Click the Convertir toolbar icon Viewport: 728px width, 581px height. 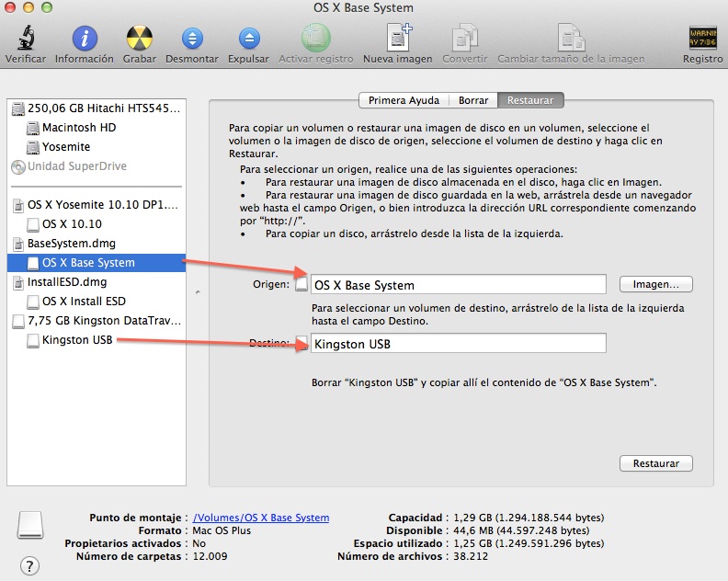click(465, 37)
